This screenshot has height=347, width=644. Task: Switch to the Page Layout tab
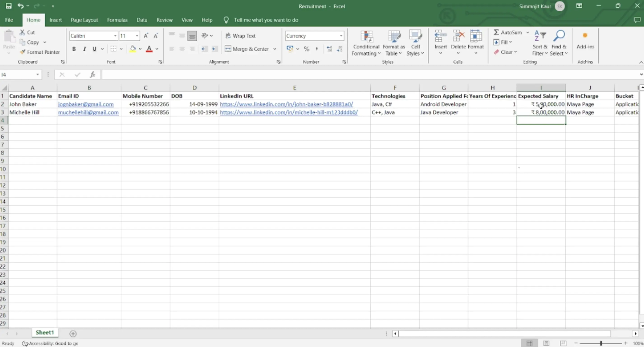tap(84, 20)
